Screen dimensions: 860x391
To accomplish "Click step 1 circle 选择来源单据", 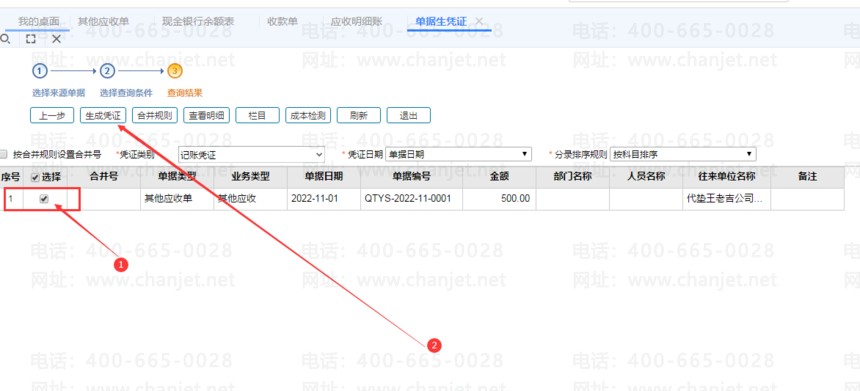I will tap(39, 71).
